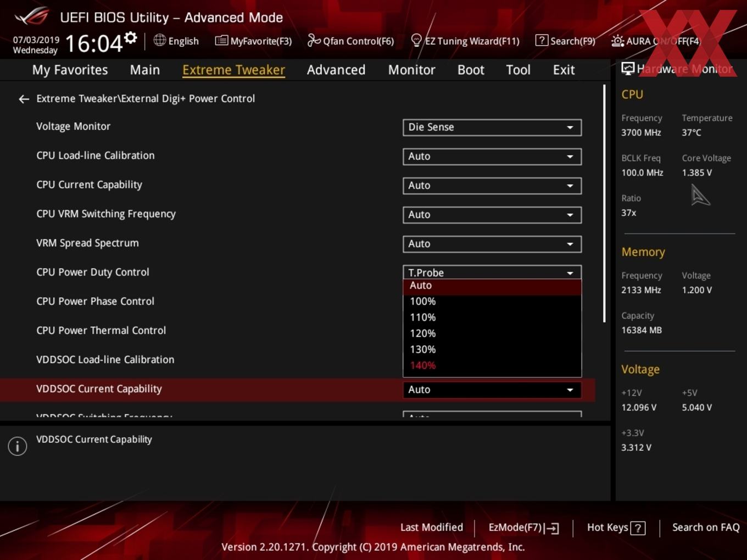Click the globe language icon

159,40
